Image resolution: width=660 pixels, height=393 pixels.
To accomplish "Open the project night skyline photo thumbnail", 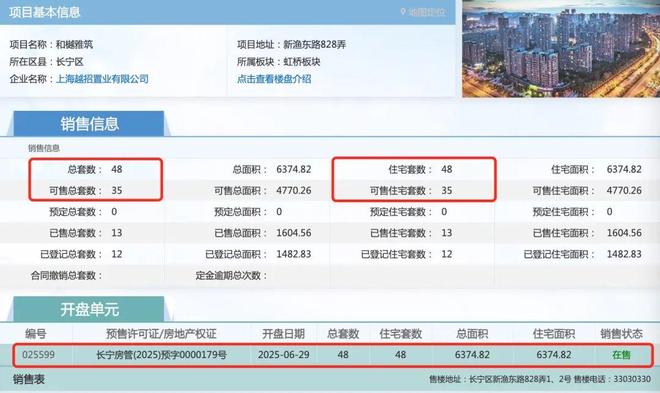I will click(x=561, y=49).
